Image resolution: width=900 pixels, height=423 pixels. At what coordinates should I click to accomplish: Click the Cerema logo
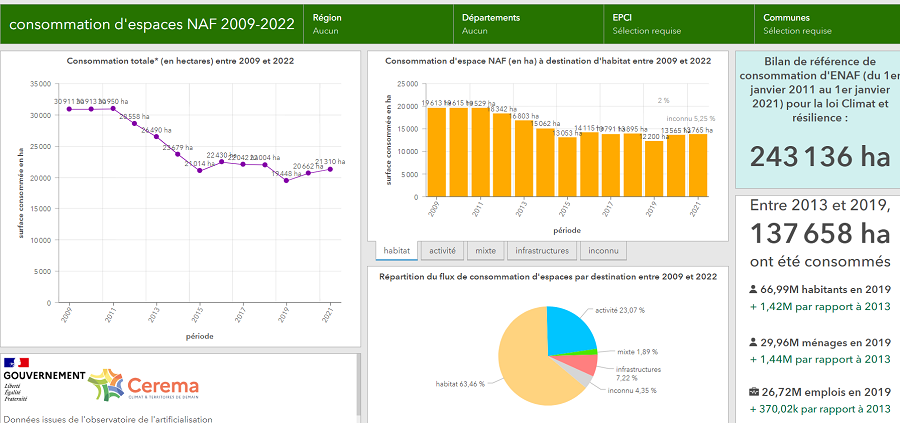click(x=143, y=385)
